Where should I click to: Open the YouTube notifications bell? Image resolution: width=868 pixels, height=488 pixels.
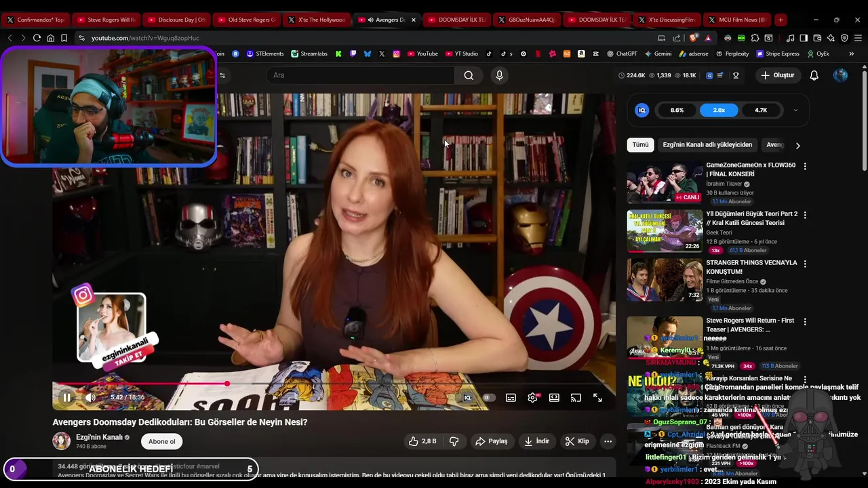click(x=814, y=75)
